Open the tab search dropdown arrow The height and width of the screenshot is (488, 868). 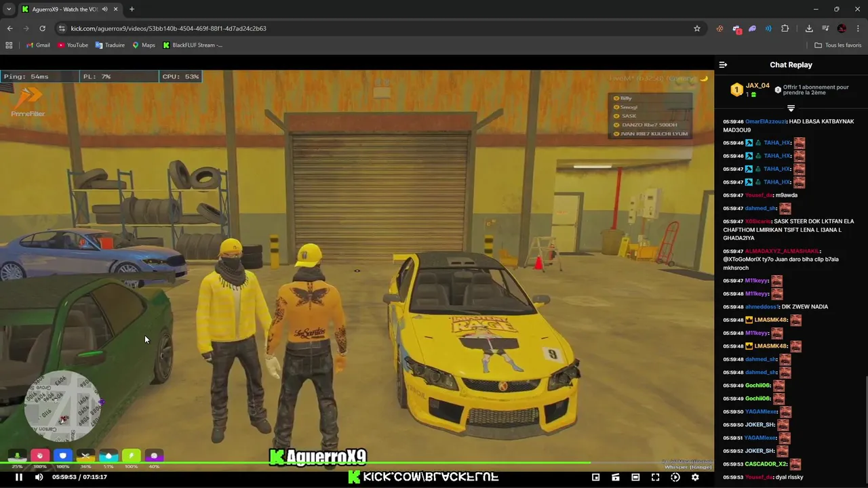click(9, 9)
